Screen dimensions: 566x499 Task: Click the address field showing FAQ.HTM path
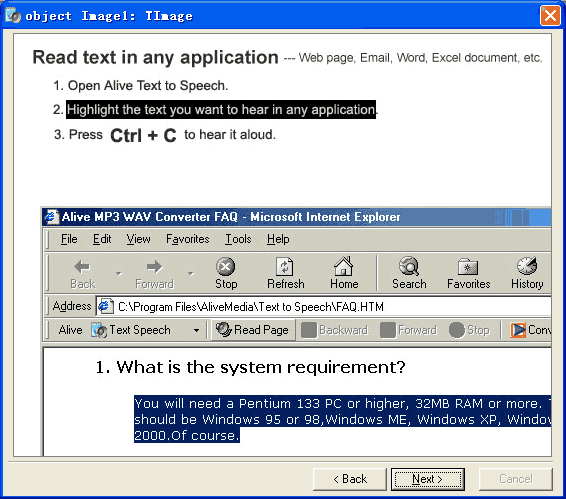tap(323, 307)
